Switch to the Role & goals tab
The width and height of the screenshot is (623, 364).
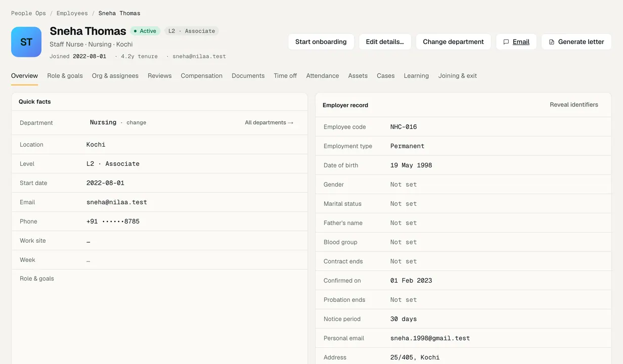[x=65, y=76]
